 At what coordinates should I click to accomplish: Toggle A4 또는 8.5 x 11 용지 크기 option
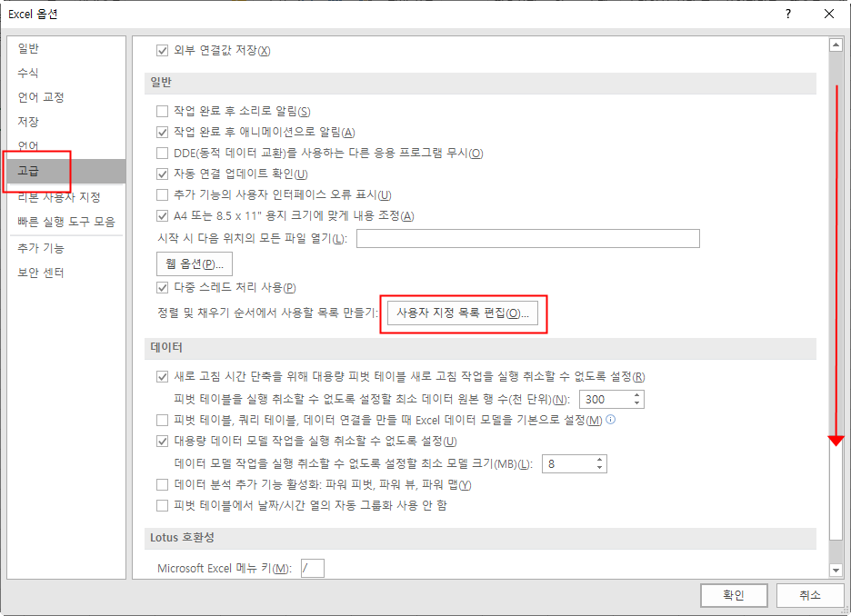point(162,216)
